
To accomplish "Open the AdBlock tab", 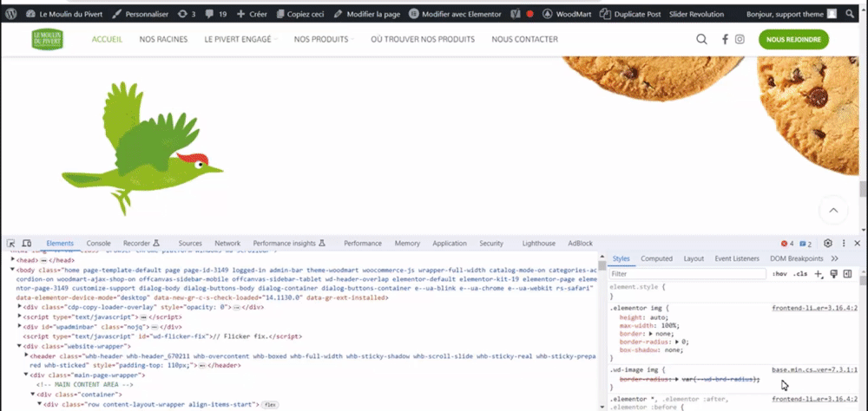I will click(580, 244).
